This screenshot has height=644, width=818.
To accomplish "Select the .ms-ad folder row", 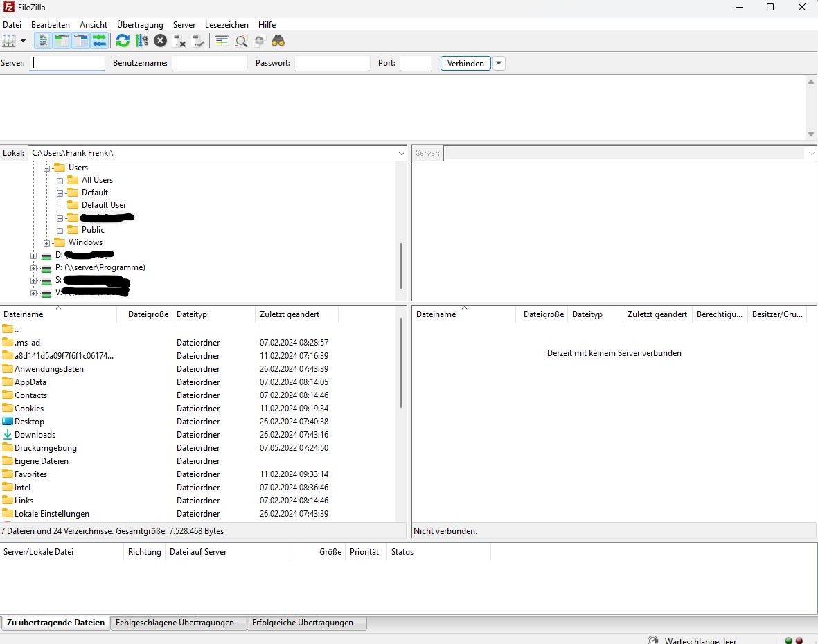I will pyautogui.click(x=198, y=343).
